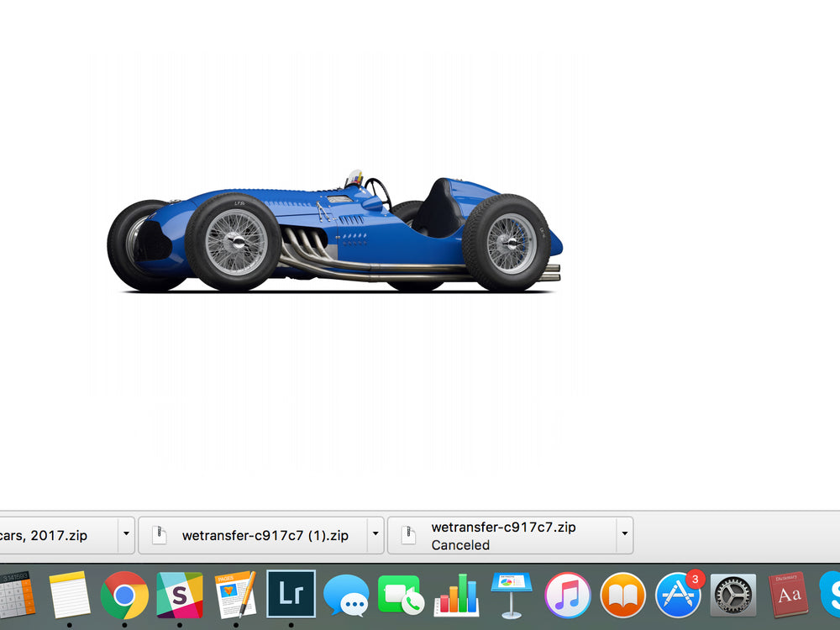Open Lightroom from the dock
The width and height of the screenshot is (840, 630).
(x=291, y=595)
